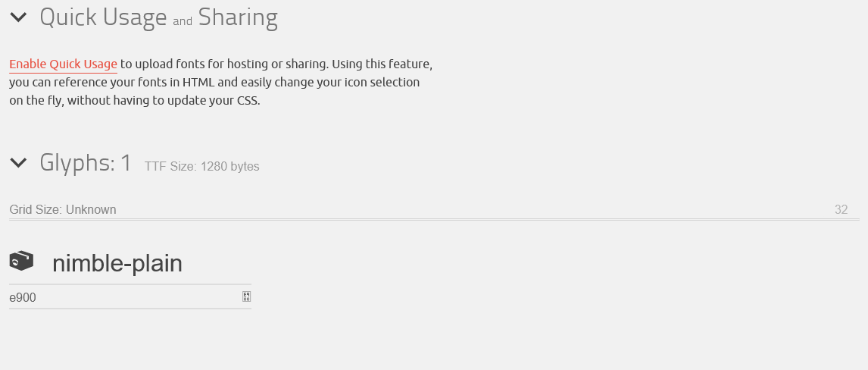
Task: Click the nimble-plain box glyph icon
Action: coord(22,261)
